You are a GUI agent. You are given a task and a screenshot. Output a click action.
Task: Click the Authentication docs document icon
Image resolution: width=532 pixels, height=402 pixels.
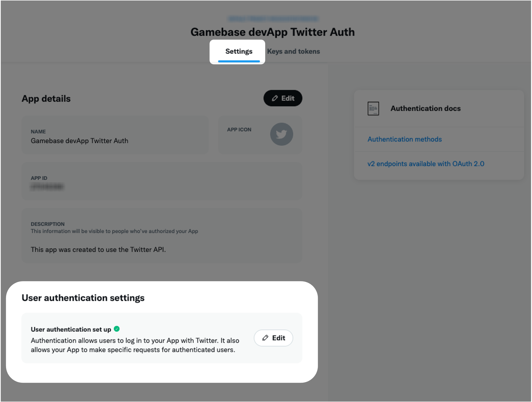coord(373,109)
